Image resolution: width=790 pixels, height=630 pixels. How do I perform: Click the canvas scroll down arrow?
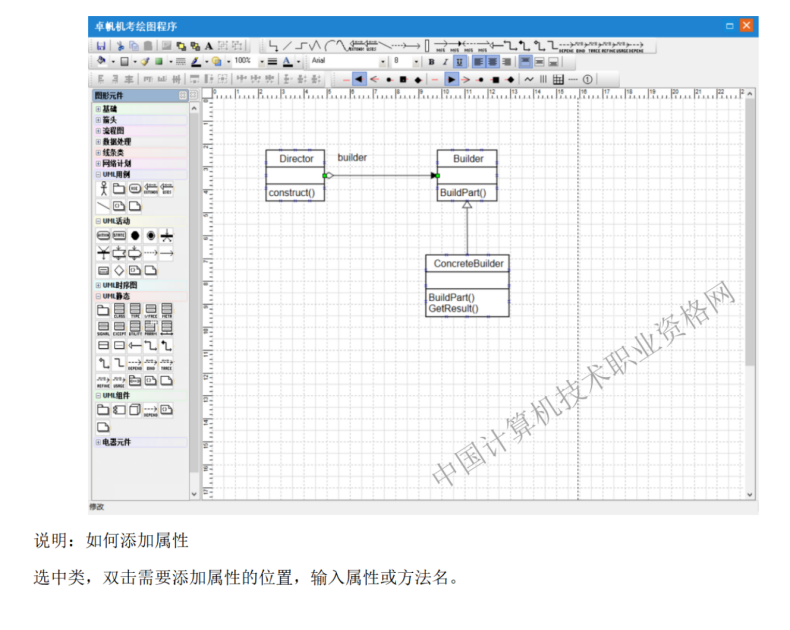(750, 494)
